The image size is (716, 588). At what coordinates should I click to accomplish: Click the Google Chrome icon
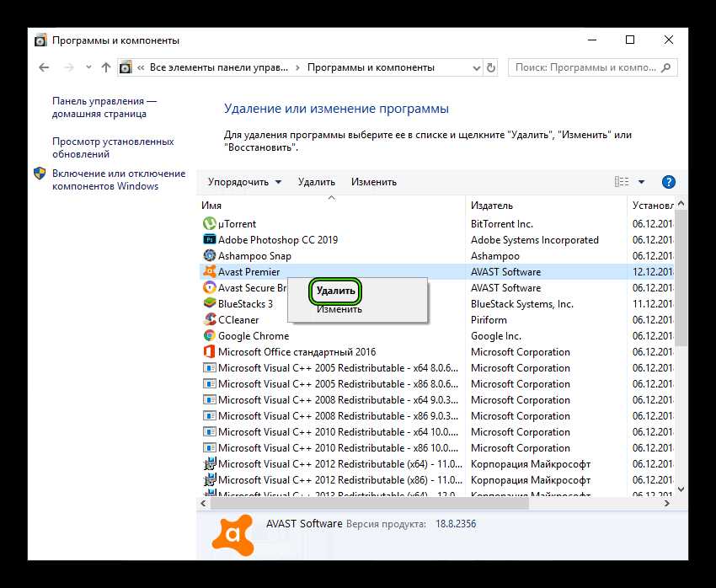click(x=209, y=335)
